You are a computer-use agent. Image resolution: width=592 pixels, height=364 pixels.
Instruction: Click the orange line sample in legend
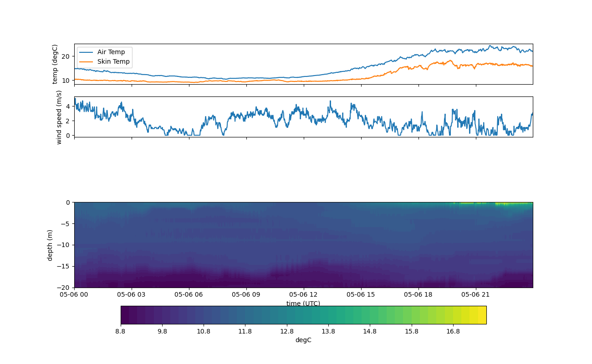pos(86,61)
